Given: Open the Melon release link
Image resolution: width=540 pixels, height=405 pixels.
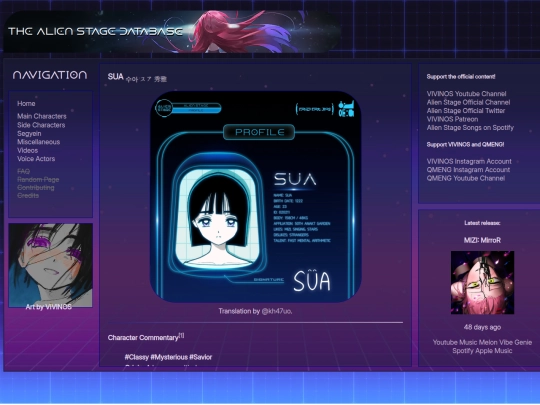Looking at the screenshot, I should pyautogui.click(x=487, y=342).
